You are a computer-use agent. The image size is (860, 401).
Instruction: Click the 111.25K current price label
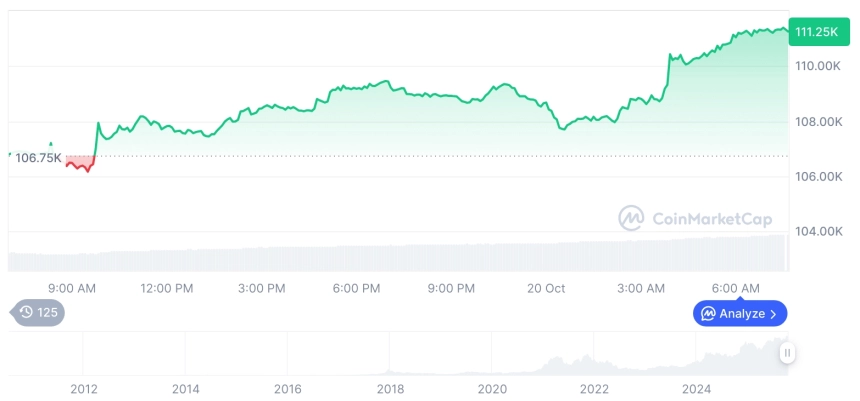point(816,32)
